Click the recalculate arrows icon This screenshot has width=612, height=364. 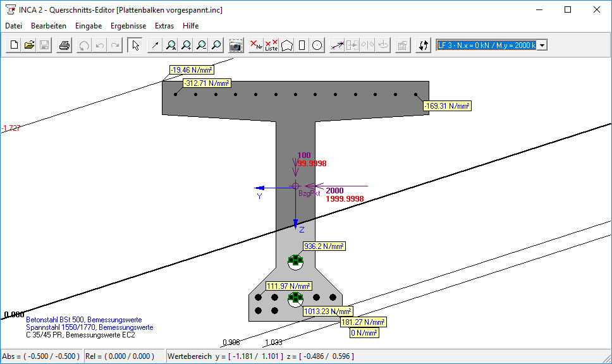click(x=423, y=45)
